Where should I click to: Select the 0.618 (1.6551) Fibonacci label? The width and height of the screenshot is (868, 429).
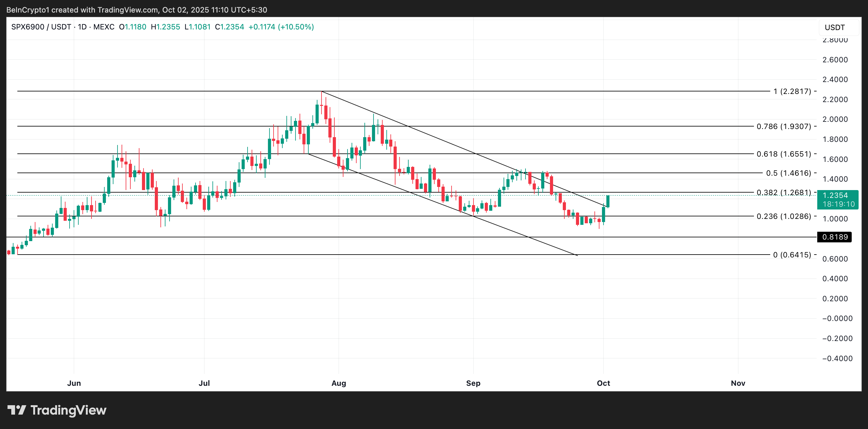coord(783,154)
